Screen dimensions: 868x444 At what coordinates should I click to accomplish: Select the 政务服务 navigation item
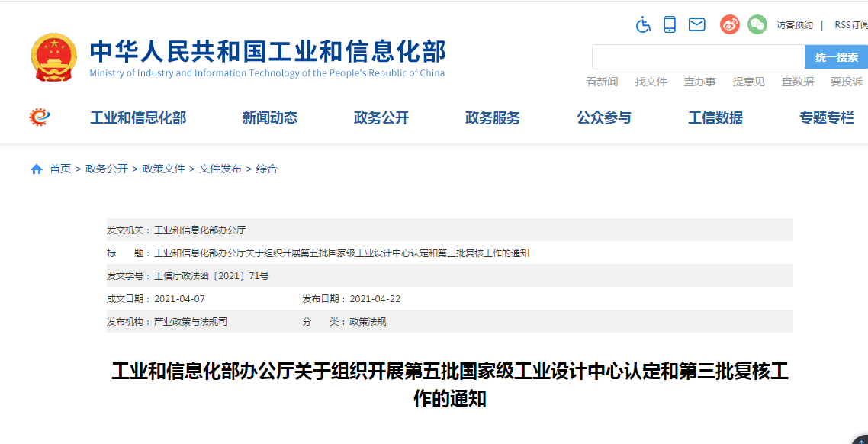pyautogui.click(x=493, y=117)
